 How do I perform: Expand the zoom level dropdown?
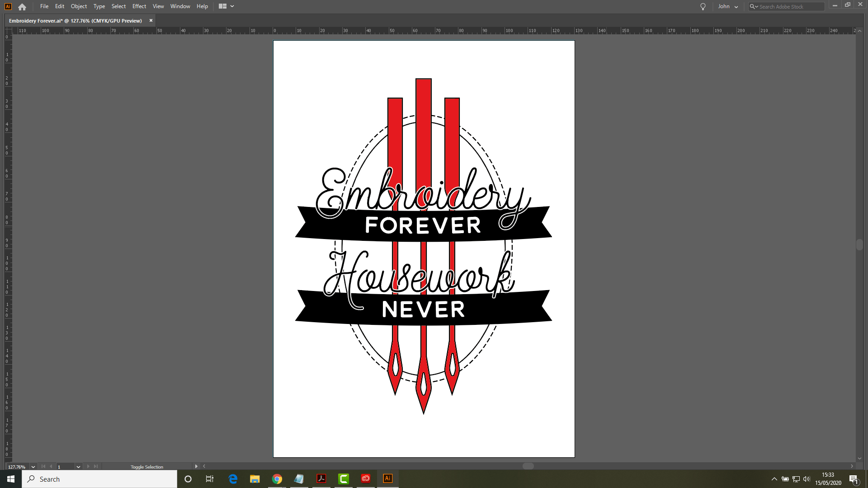[33, 467]
